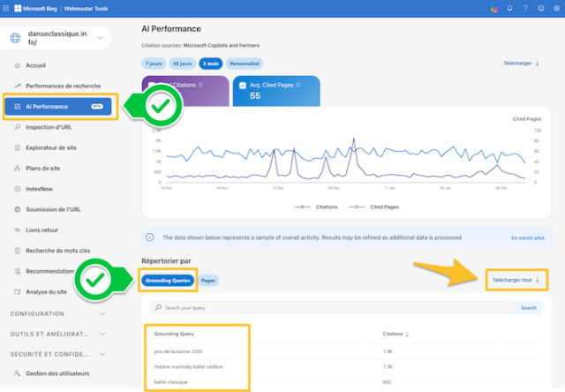Click the Copilot colorful icon in header
Image resolution: width=565 pixels, height=392 pixels.
pos(494,9)
